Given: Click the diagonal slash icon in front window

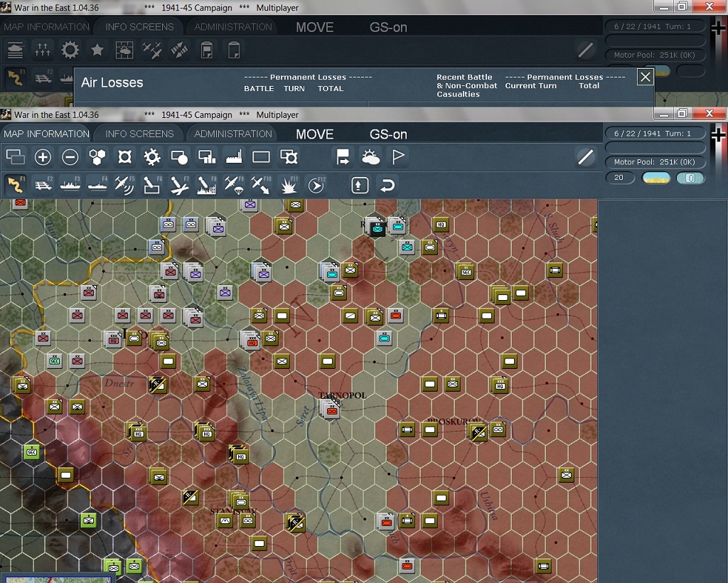Looking at the screenshot, I should (586, 157).
